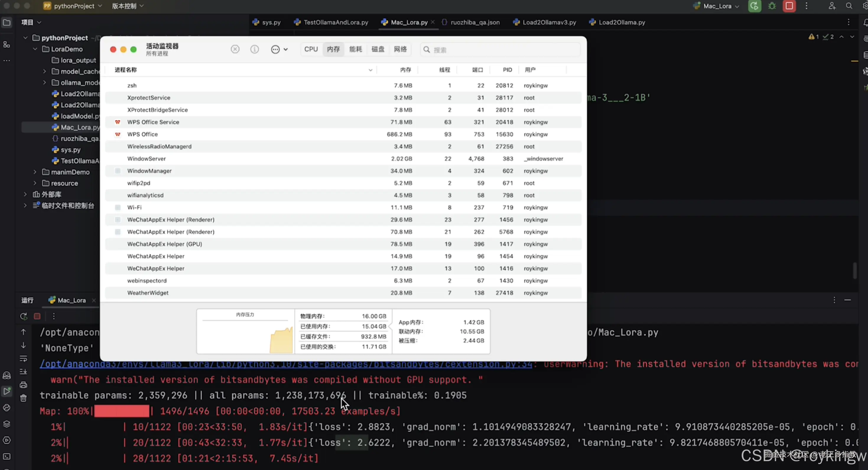Viewport: 868px width, 470px height.
Task: Collapse the LoraDemo folder
Action: click(35, 49)
